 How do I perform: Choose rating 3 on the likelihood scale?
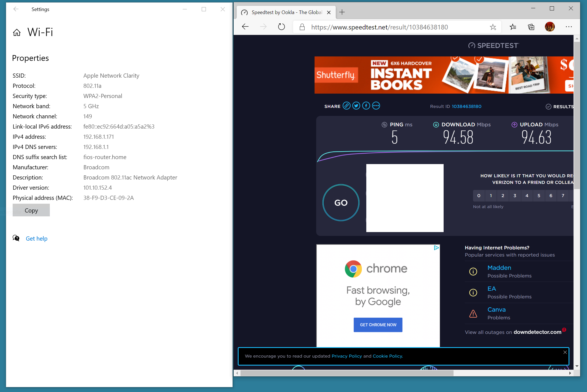[x=515, y=196]
